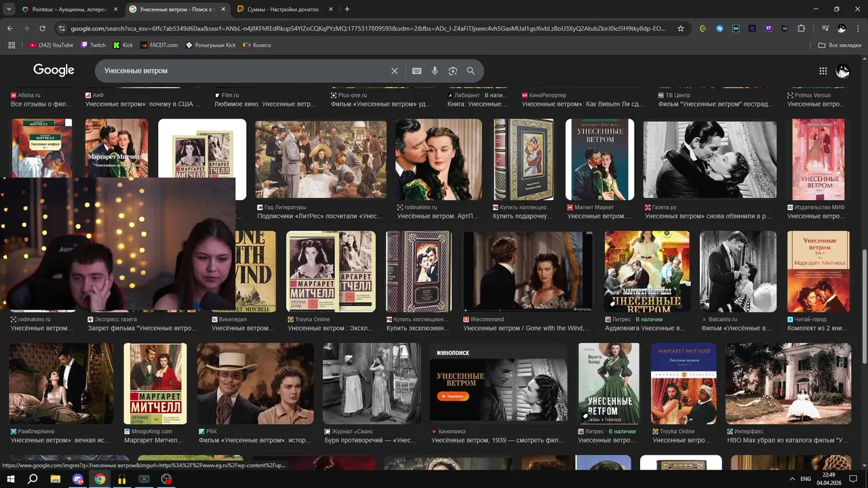Open Windows taskbar search
Viewport: 868px width, 488px height.
click(33, 479)
